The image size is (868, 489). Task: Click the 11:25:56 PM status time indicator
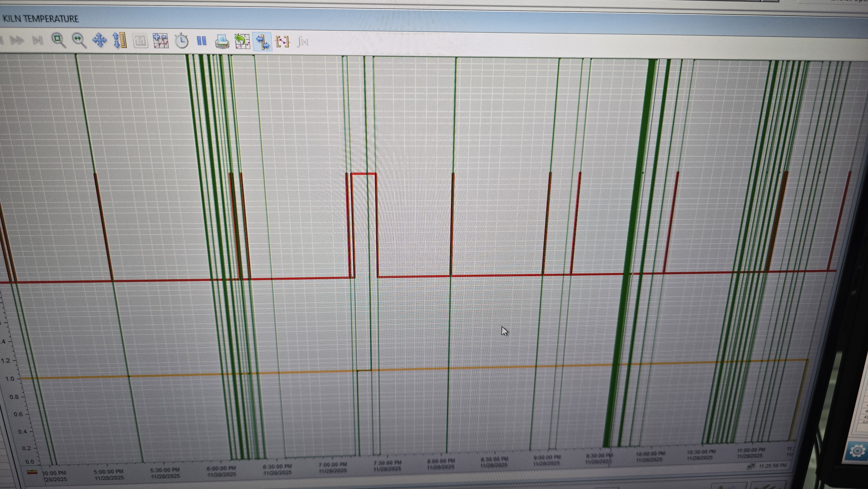(x=773, y=466)
